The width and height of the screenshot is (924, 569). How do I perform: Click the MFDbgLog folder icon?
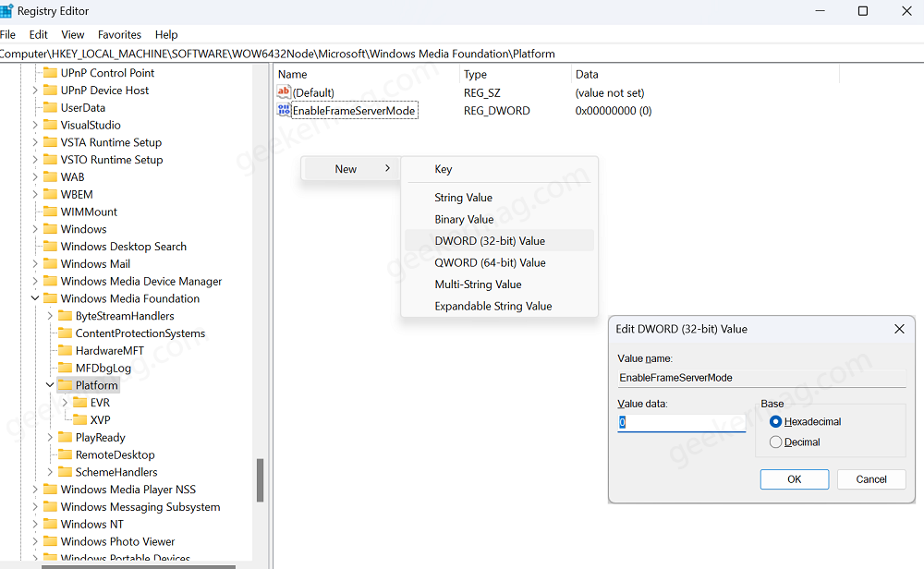66,368
